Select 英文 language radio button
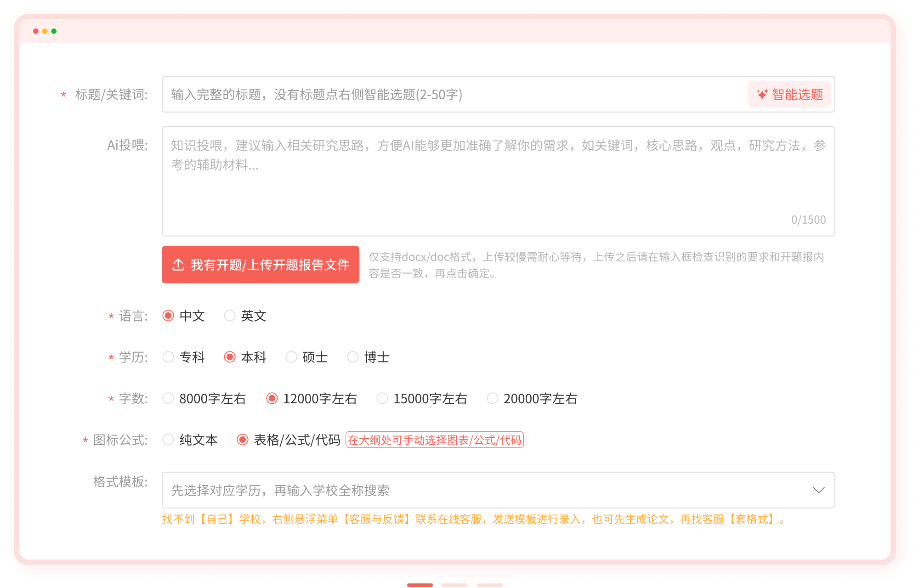 tap(230, 316)
